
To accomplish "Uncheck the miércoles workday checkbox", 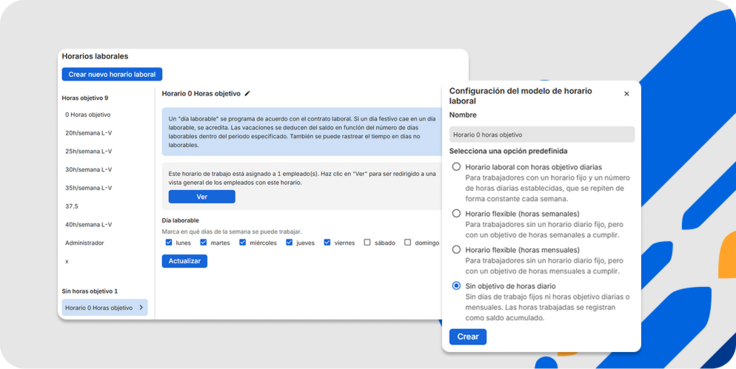I will tap(243, 243).
